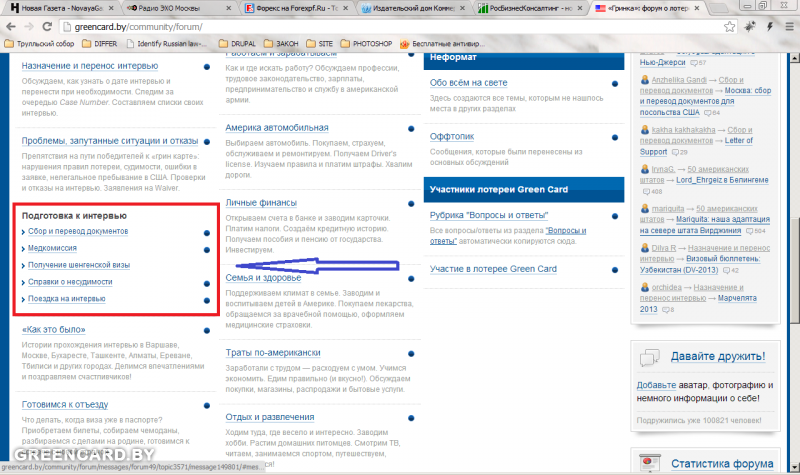This screenshot has width=800, height=475.
Task: Click the Давайте дружить! heading link
Action: pos(718,356)
